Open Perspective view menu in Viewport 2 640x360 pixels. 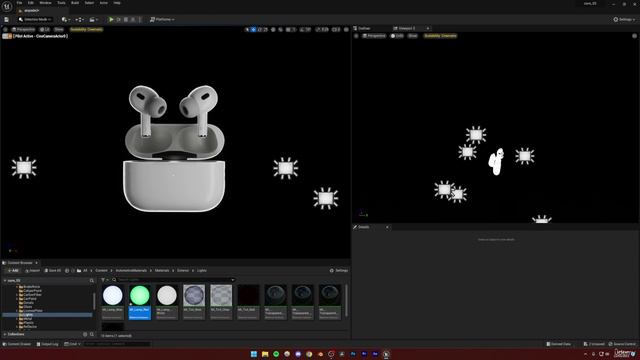pyautogui.click(x=374, y=36)
